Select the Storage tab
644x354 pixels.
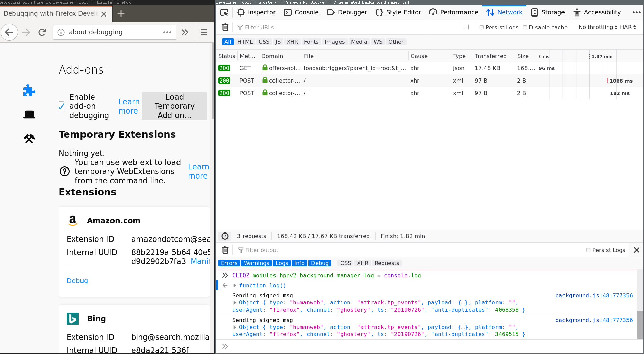[x=548, y=12]
